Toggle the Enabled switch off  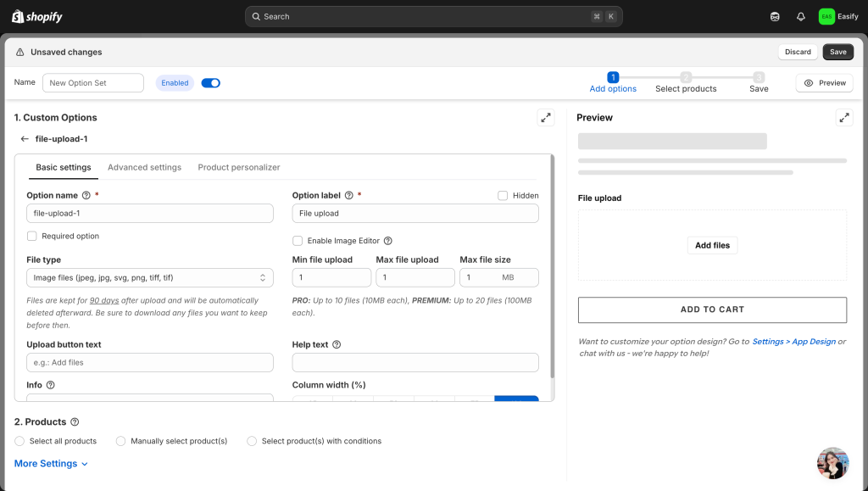pyautogui.click(x=210, y=83)
